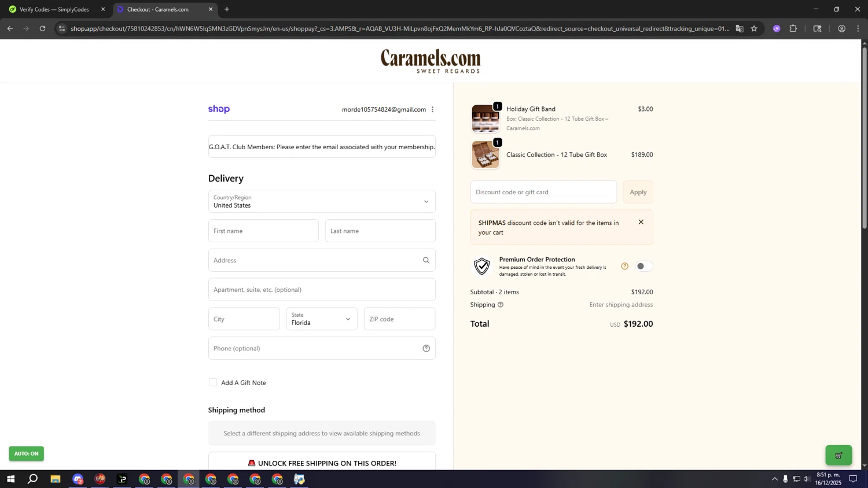Go back in browser history
This screenshot has height=488, width=868.
(10, 28)
